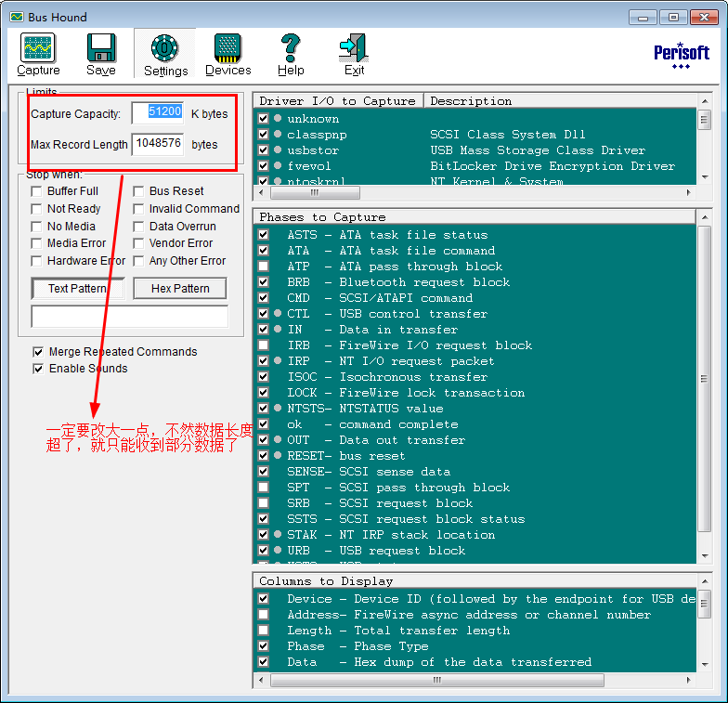
Task: Click Phases list scroll down arrow
Action: click(705, 555)
